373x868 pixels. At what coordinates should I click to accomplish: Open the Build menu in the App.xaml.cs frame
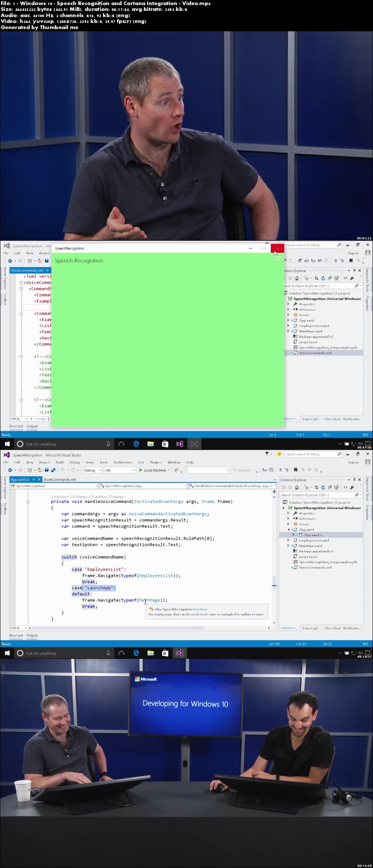coord(59,462)
